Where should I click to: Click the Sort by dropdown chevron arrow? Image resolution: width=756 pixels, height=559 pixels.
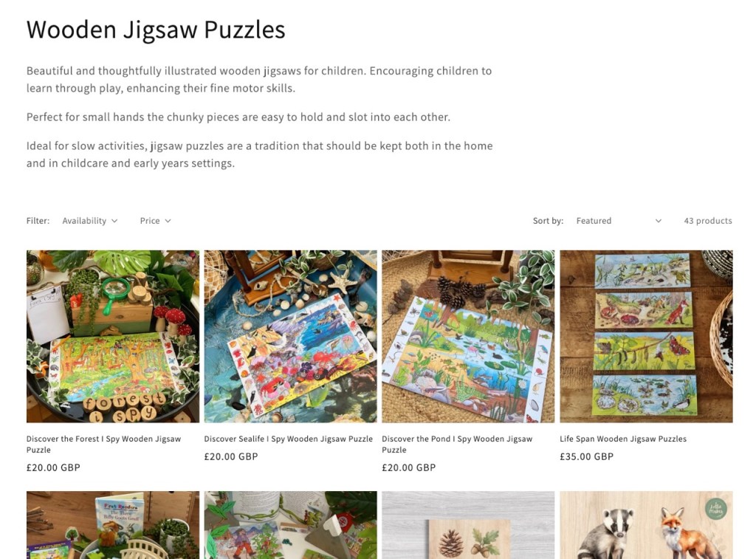pos(658,221)
